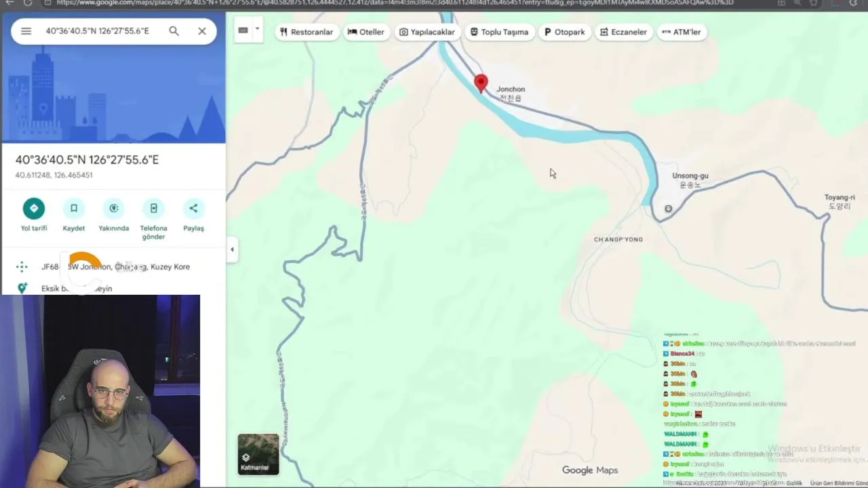Click the plus code dots icon
868x488 pixels.
point(22,266)
